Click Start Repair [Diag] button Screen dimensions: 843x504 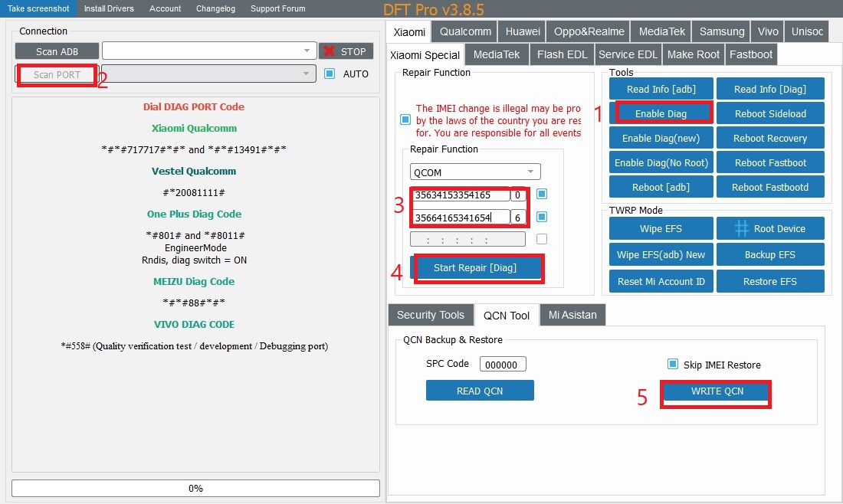click(x=475, y=267)
